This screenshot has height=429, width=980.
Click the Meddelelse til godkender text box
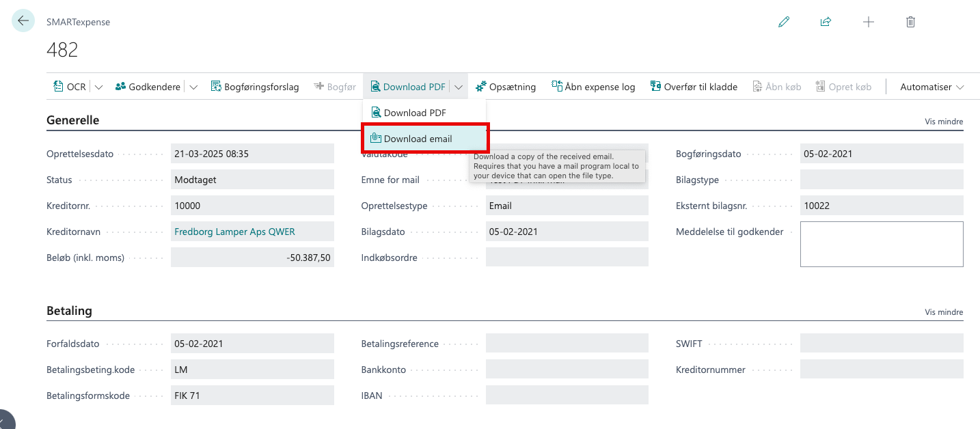click(x=881, y=244)
